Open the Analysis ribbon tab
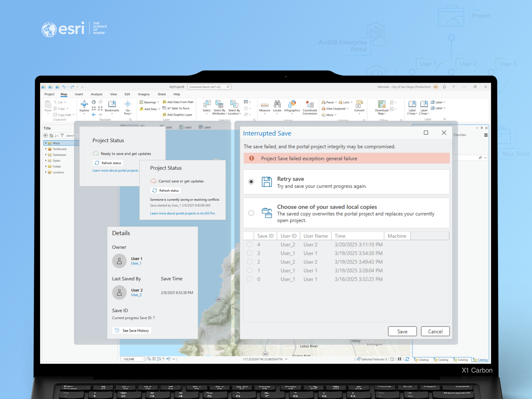 coord(97,94)
